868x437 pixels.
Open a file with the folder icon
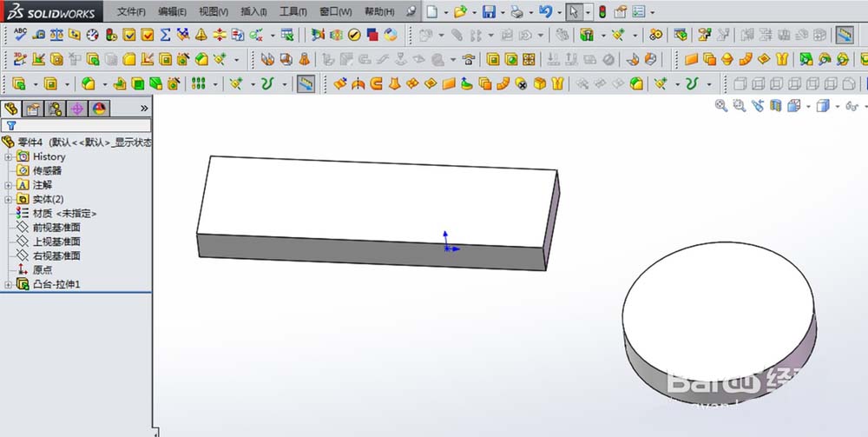(460, 11)
